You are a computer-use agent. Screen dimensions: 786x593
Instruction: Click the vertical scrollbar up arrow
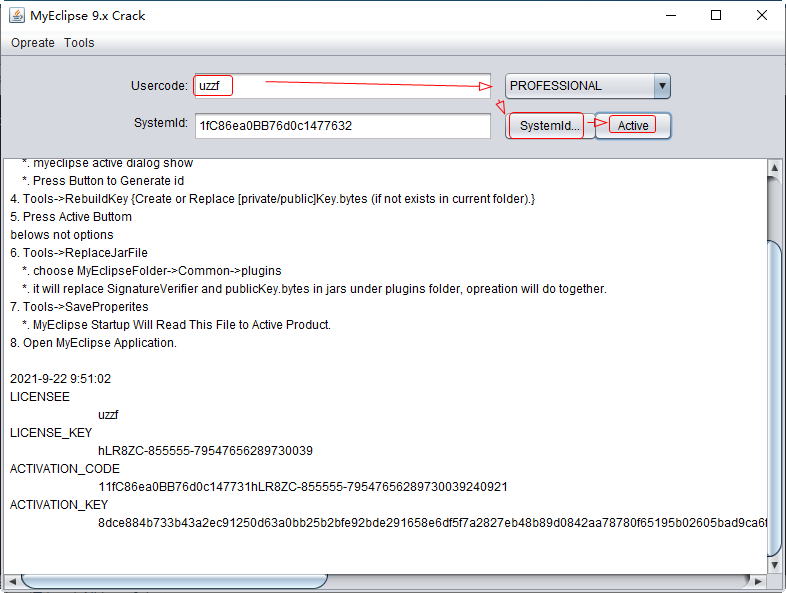tap(775, 165)
